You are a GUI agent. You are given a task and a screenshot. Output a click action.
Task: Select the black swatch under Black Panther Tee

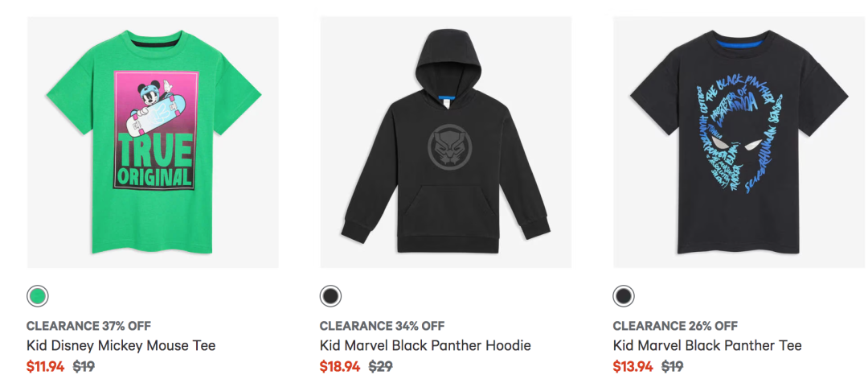[x=624, y=296]
